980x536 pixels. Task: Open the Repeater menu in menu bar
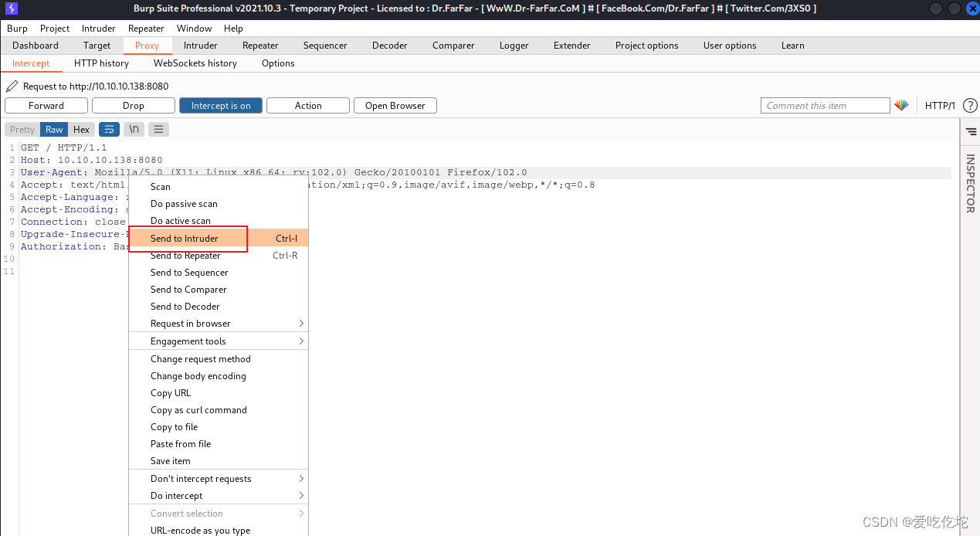tap(146, 29)
